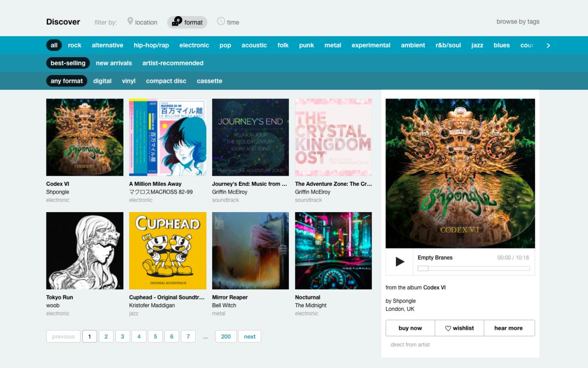Select the Tokyo Run album cover

point(85,251)
